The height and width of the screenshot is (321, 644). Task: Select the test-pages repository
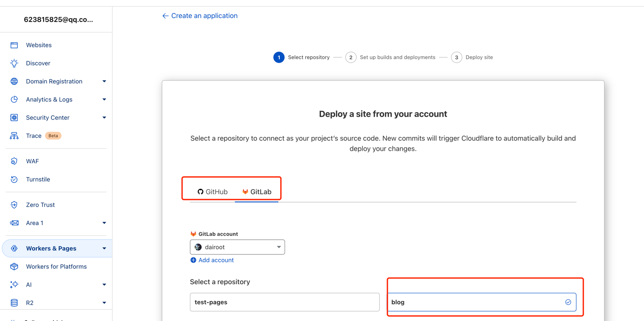point(285,302)
